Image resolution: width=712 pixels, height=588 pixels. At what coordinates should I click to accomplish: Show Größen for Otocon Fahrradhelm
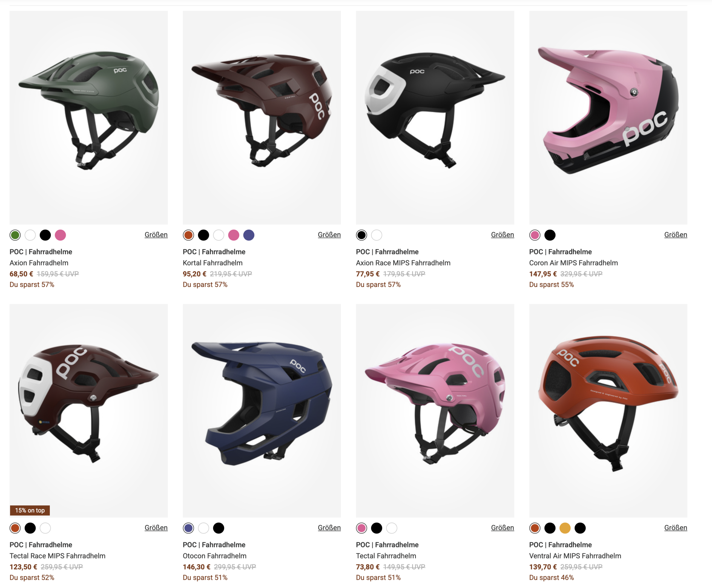[x=329, y=528]
